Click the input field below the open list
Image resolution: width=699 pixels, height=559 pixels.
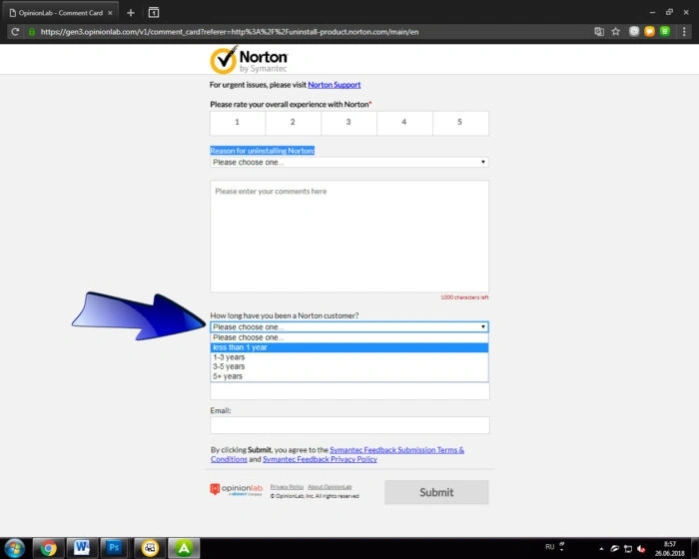350,391
